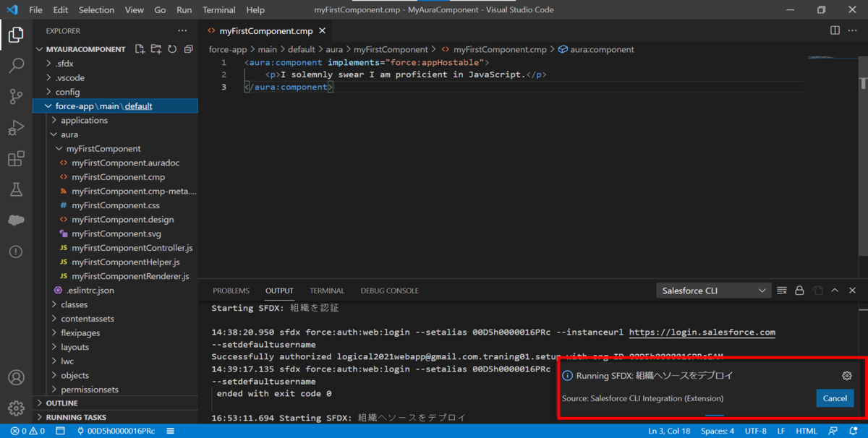Split the editor to the right
Screen dimensions: 868x438
[835, 31]
